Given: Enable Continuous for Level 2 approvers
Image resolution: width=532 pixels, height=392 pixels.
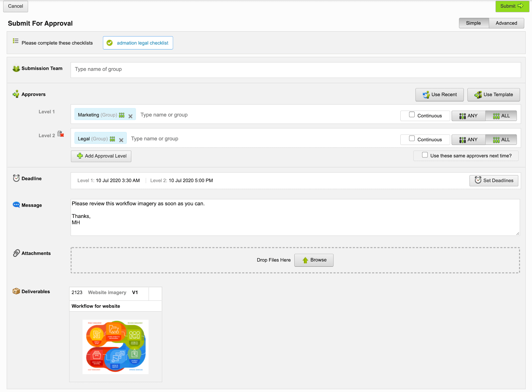Looking at the screenshot, I should [x=412, y=138].
